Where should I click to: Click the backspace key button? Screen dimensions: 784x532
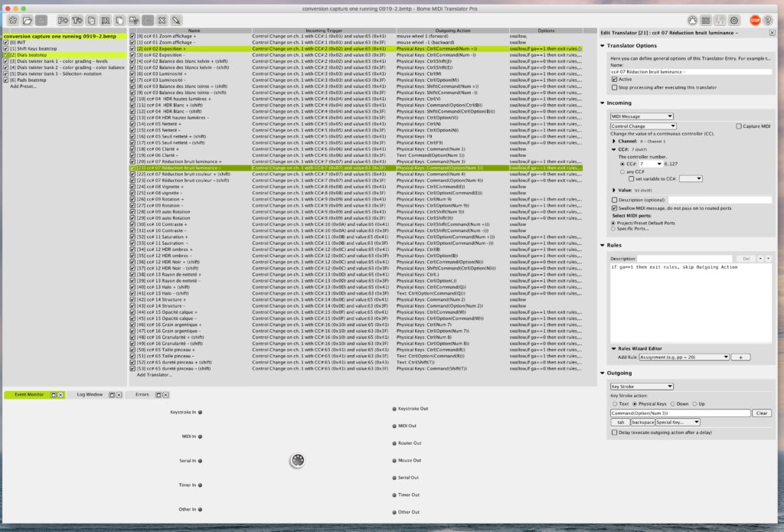point(642,423)
